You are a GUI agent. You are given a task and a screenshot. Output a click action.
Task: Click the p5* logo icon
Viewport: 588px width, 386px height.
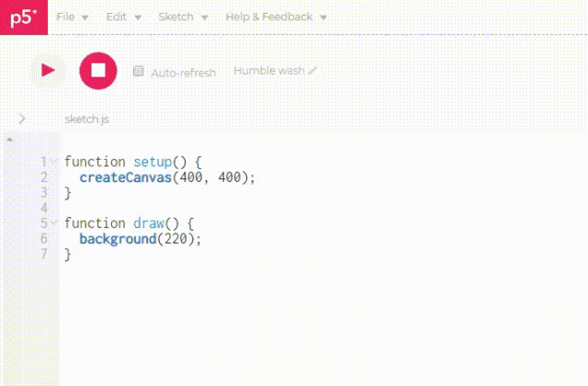pos(24,17)
